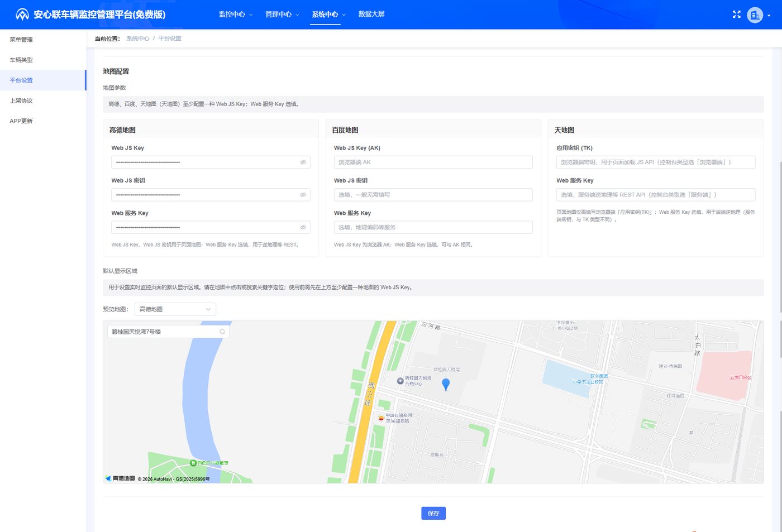Open the user avatar menu
The width and height of the screenshot is (782, 532).
click(x=755, y=15)
